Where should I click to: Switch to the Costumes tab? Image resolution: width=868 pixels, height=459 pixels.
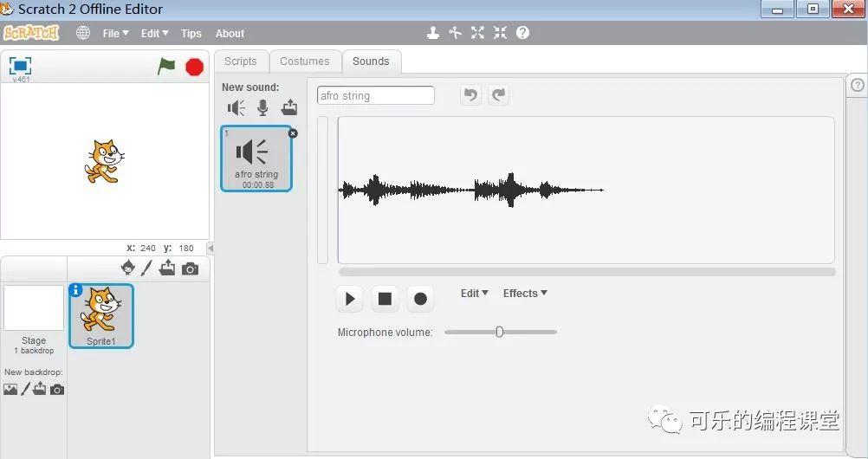(x=304, y=61)
